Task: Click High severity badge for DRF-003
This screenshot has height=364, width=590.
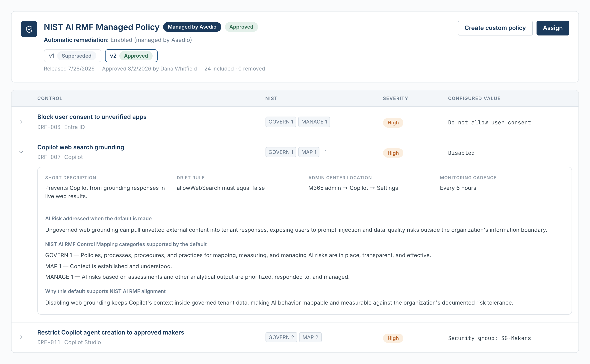Action: pyautogui.click(x=393, y=123)
